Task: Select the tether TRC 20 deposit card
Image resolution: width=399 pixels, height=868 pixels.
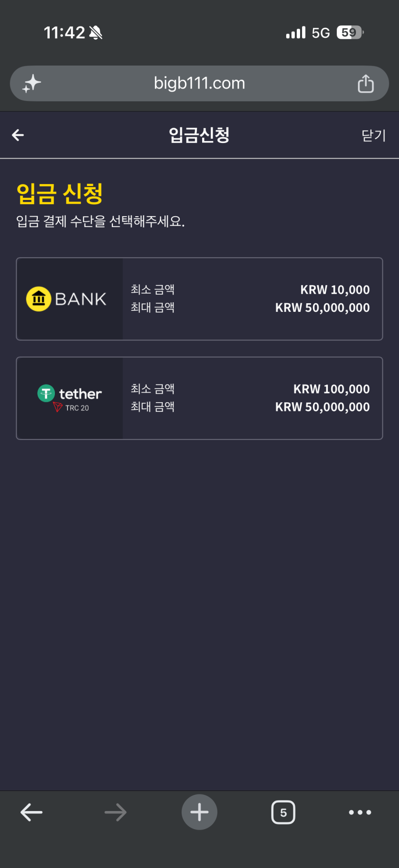Action: (x=199, y=398)
